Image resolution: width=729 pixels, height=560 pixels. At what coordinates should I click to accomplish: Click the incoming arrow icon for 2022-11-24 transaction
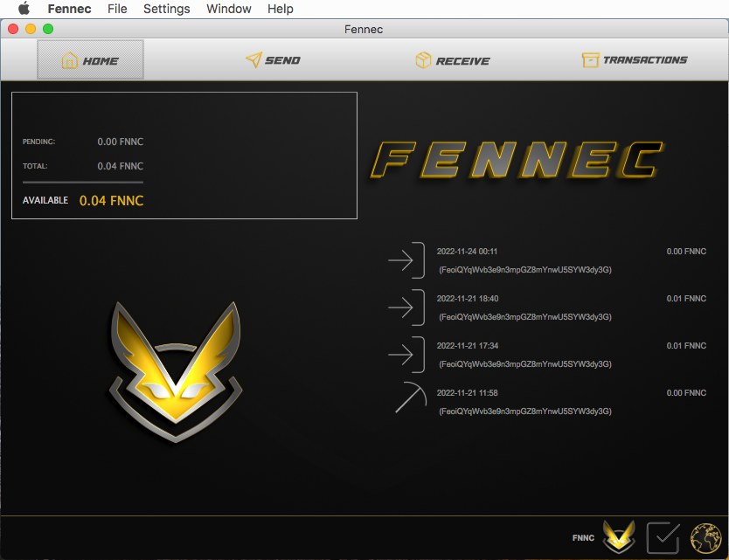[406, 260]
